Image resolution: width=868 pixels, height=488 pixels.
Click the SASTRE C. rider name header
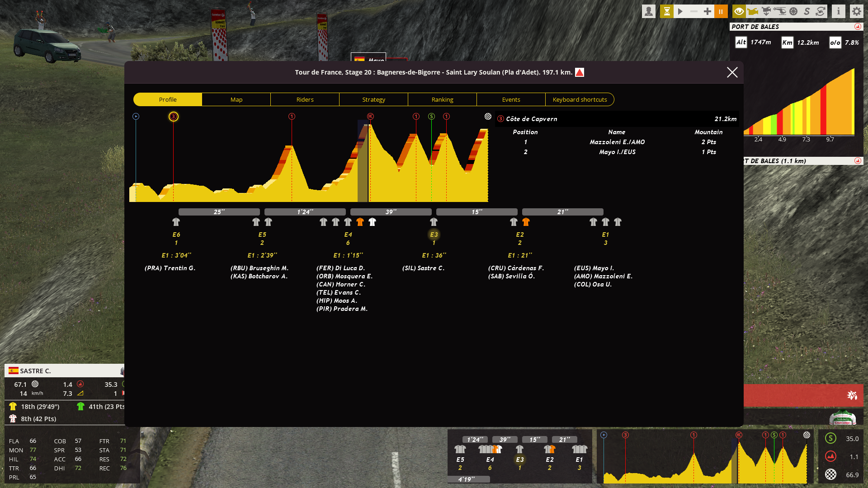pyautogui.click(x=35, y=371)
